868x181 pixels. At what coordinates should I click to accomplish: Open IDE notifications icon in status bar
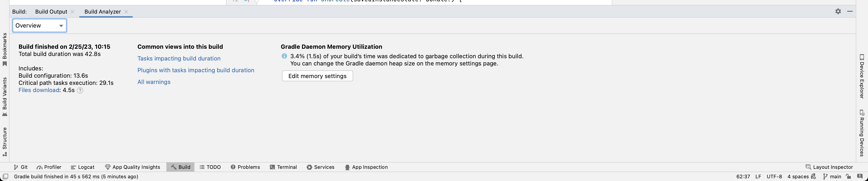click(860, 176)
